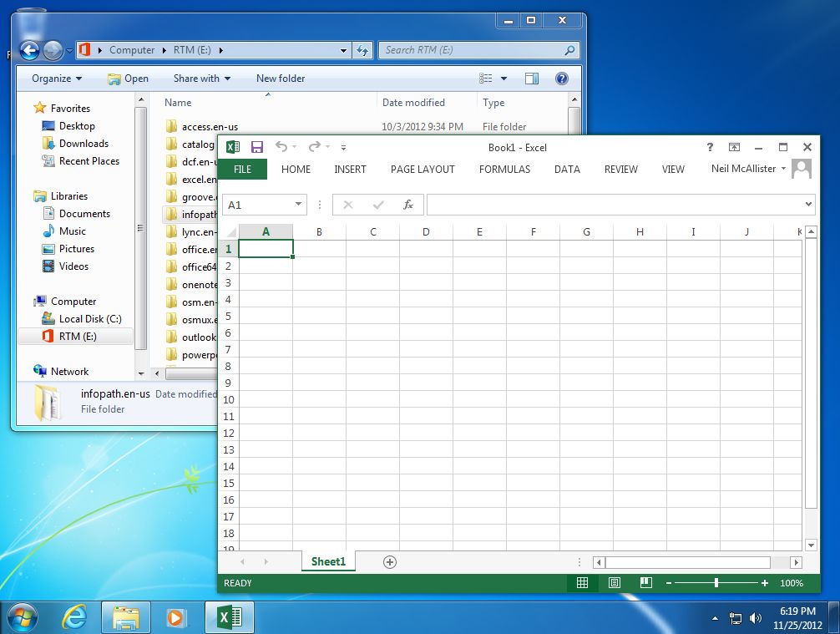The image size is (840, 634).
Task: Click the volume speaker icon in tray
Action: coord(756,618)
